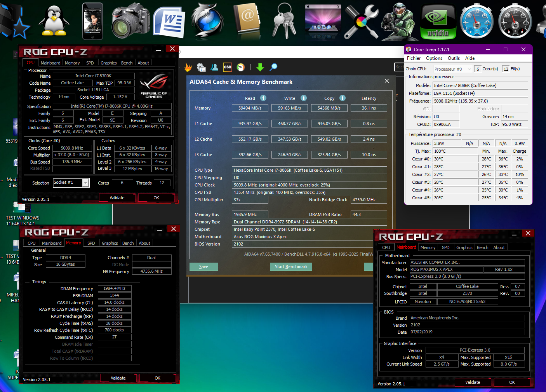Click Validate in bottom-left CPU-Z Memory window

(x=118, y=378)
